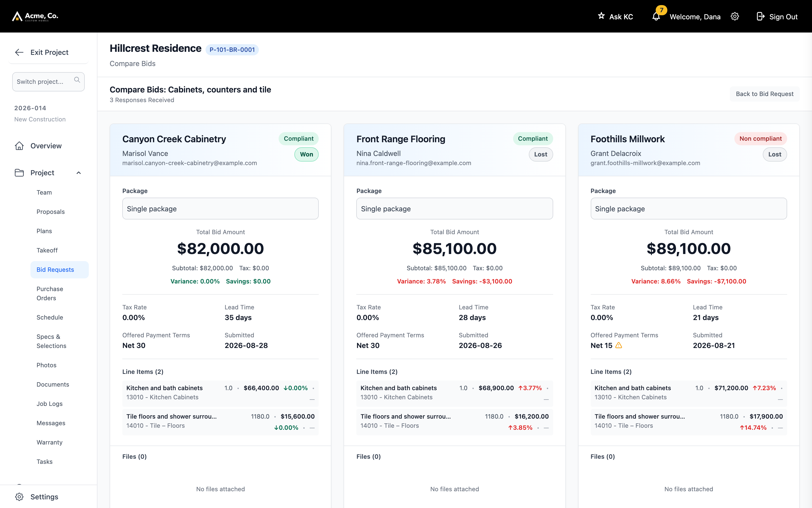Screen dimensions: 812x508
Task: Click the Net 15 warning triangle icon
Action: (619, 345)
